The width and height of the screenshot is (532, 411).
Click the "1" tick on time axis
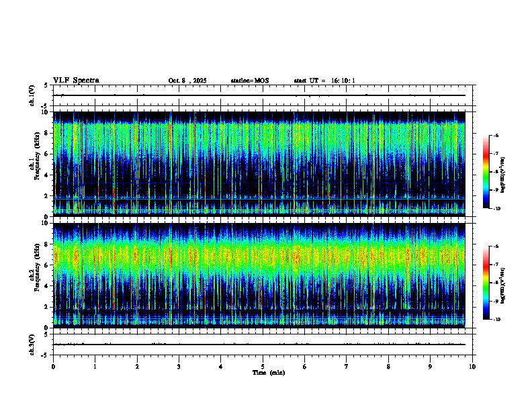tap(95, 367)
